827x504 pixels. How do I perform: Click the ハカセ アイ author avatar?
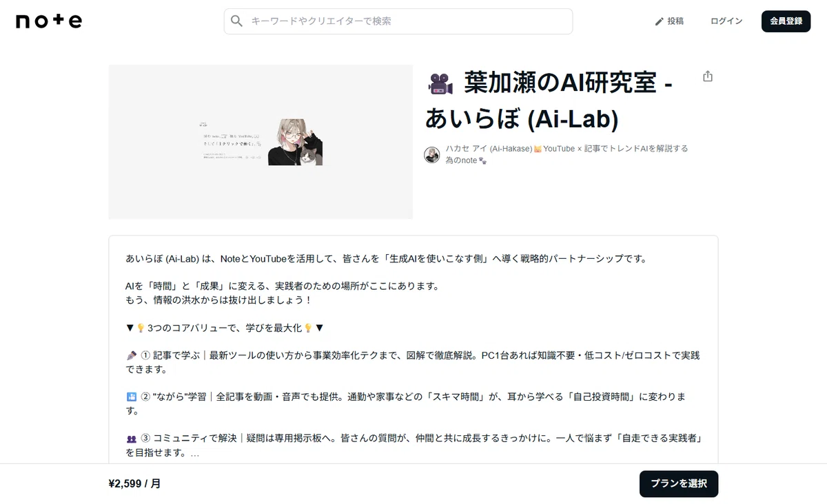(432, 155)
